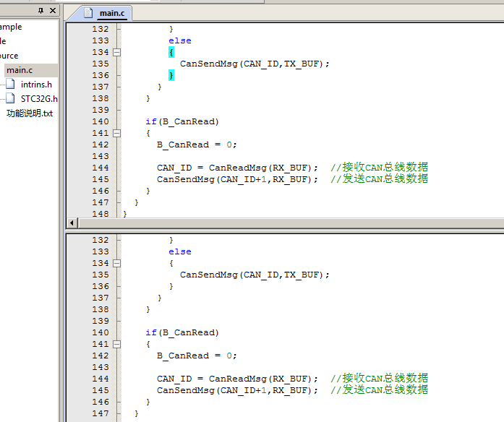The image size is (504, 422).
Task: Click CAN_ID = CanReadMsg line 144 lower pane
Action: [237, 379]
